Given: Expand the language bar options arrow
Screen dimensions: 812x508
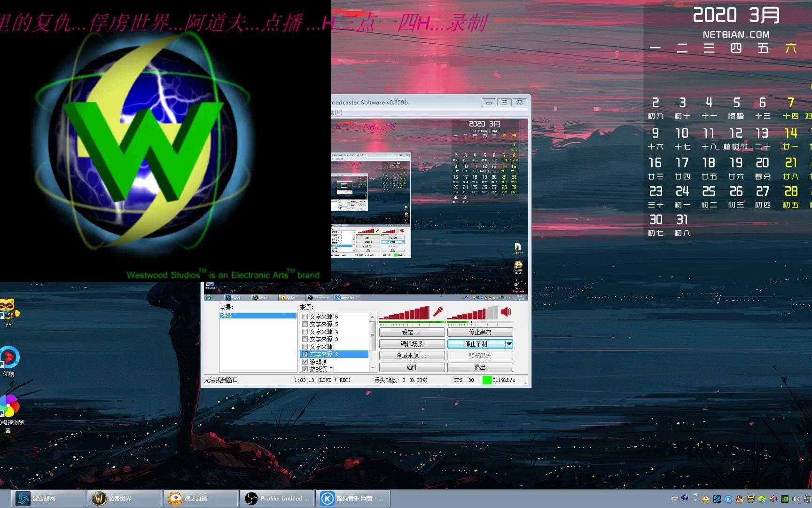Looking at the screenshot, I should point(695,500).
